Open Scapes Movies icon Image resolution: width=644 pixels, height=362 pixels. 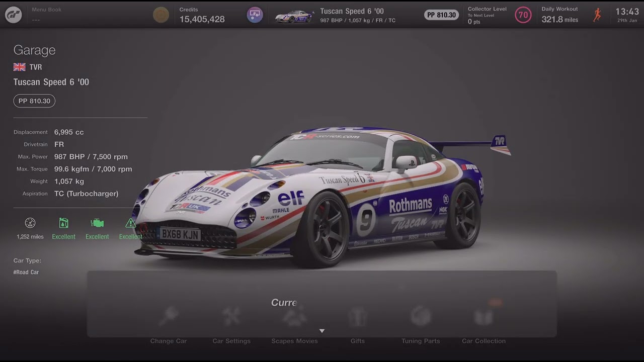[294, 316]
